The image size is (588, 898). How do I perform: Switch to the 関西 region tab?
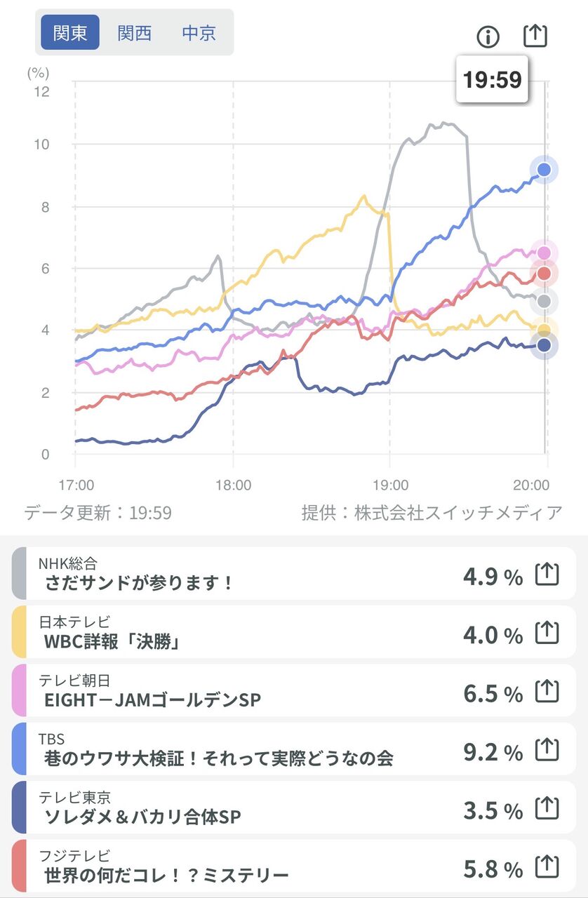click(135, 32)
